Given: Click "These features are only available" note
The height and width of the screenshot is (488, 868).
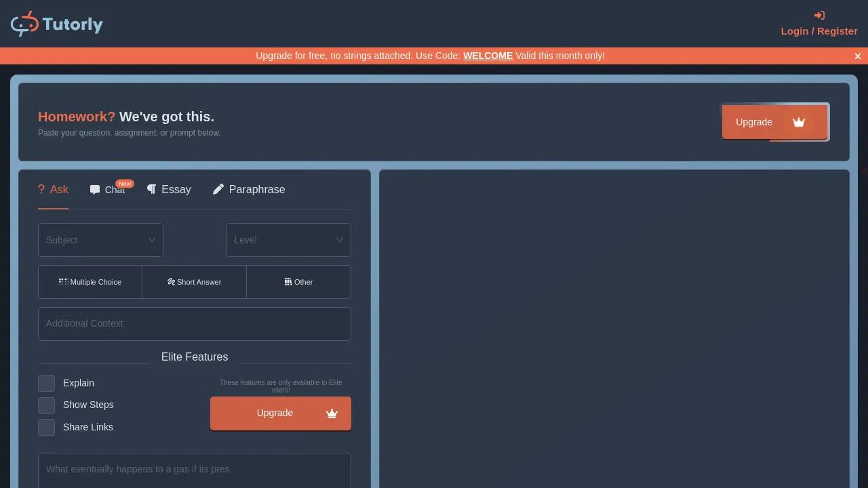Looking at the screenshot, I should click(281, 386).
